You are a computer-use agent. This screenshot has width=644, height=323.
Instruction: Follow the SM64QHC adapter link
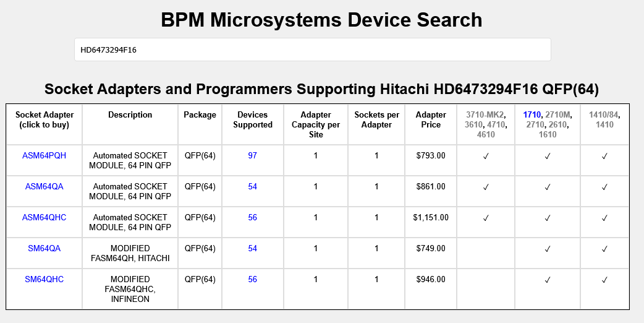(44, 279)
